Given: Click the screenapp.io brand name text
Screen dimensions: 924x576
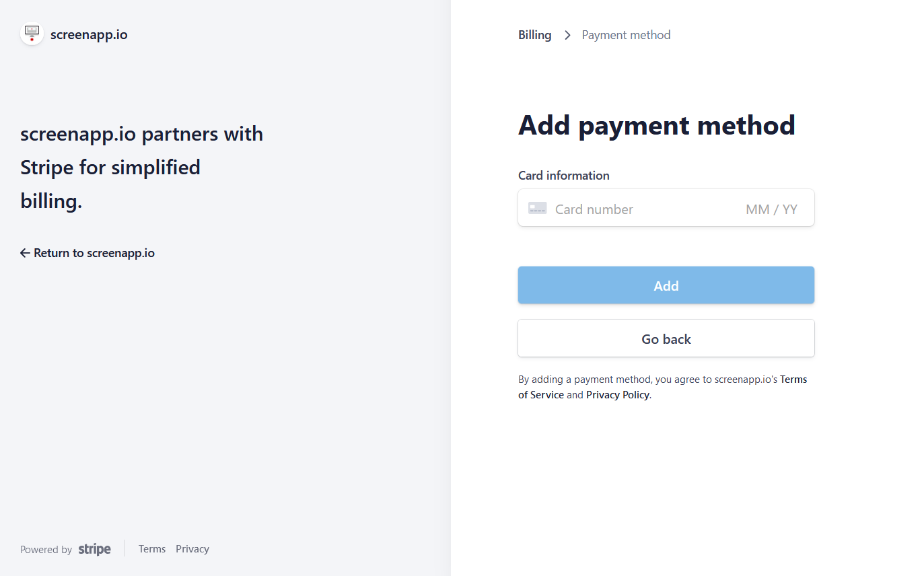Looking at the screenshot, I should pyautogui.click(x=89, y=35).
